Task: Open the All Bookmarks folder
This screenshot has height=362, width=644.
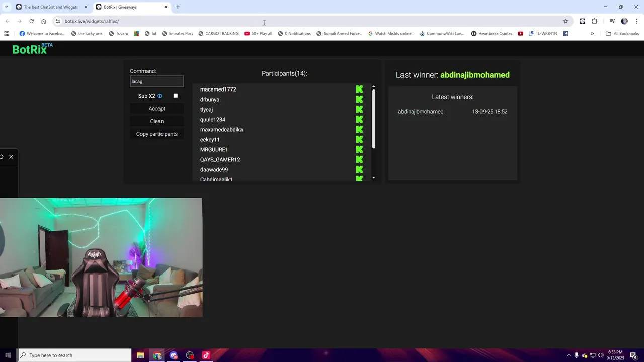Action: pos(622,34)
